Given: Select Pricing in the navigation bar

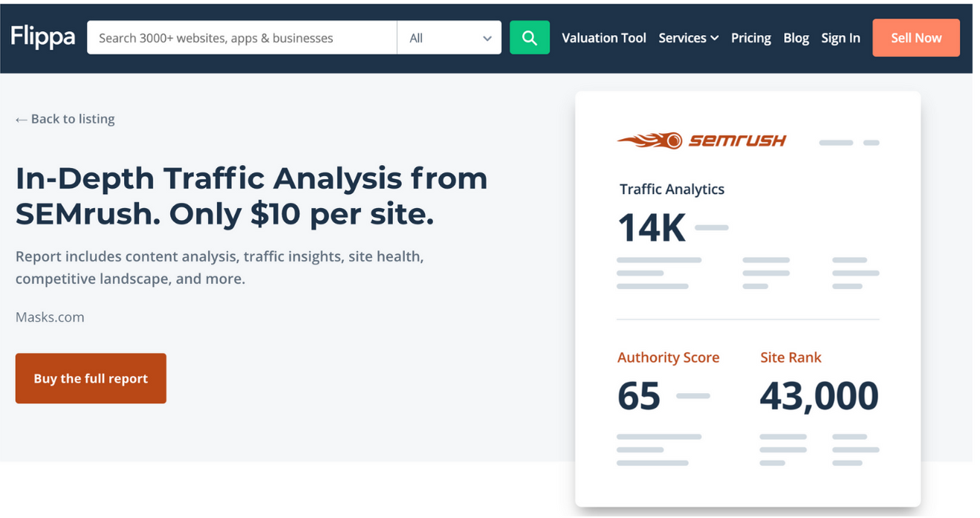Looking at the screenshot, I should [750, 38].
